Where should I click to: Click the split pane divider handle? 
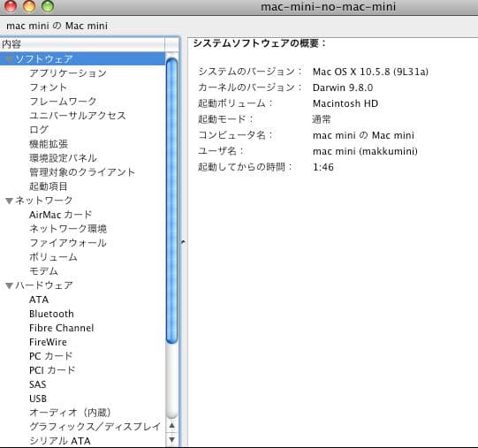point(183,242)
